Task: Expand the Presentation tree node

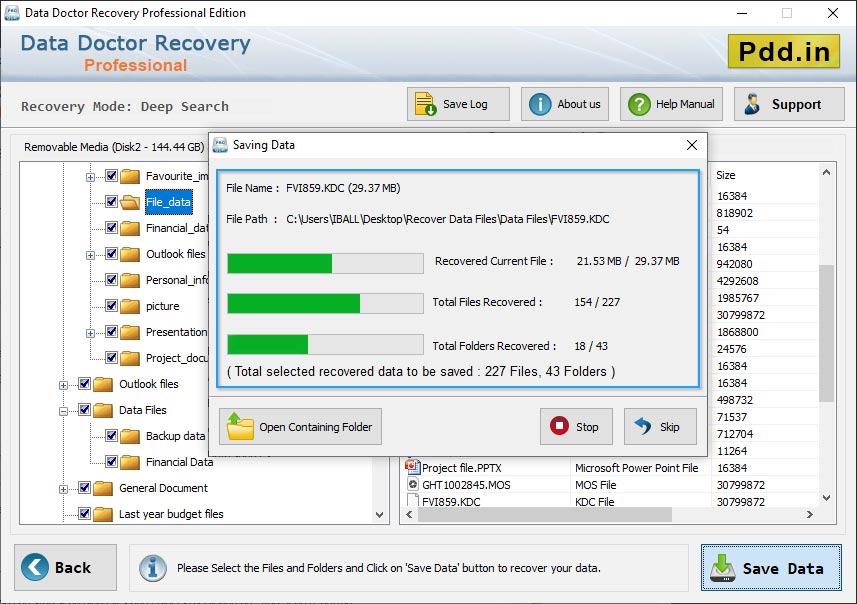Action: tap(90, 333)
